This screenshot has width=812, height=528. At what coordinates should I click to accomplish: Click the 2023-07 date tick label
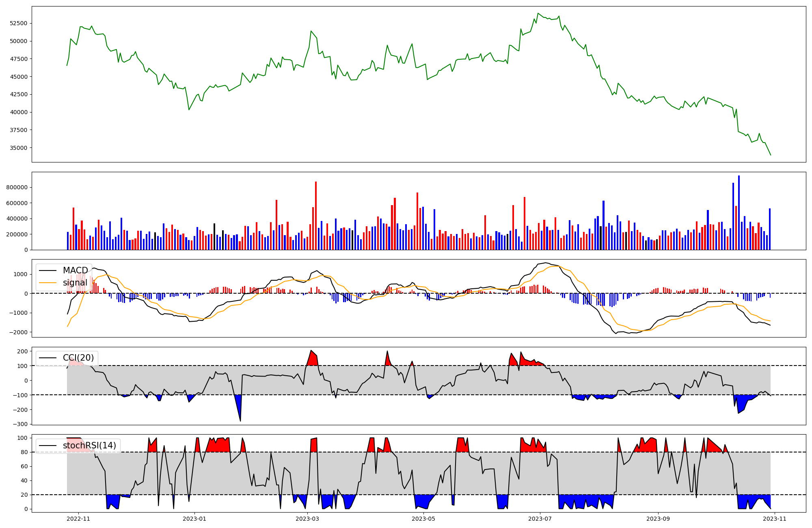[540, 519]
